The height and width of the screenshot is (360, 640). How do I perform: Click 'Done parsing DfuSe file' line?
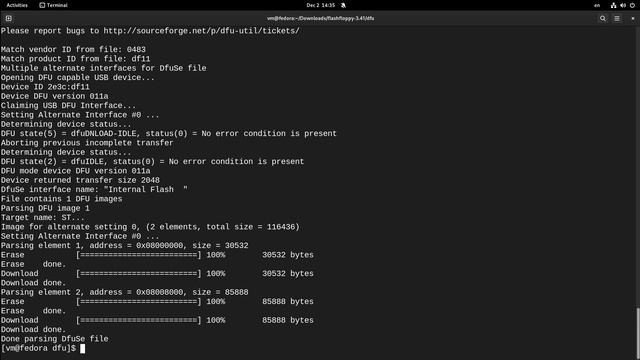[54, 339]
